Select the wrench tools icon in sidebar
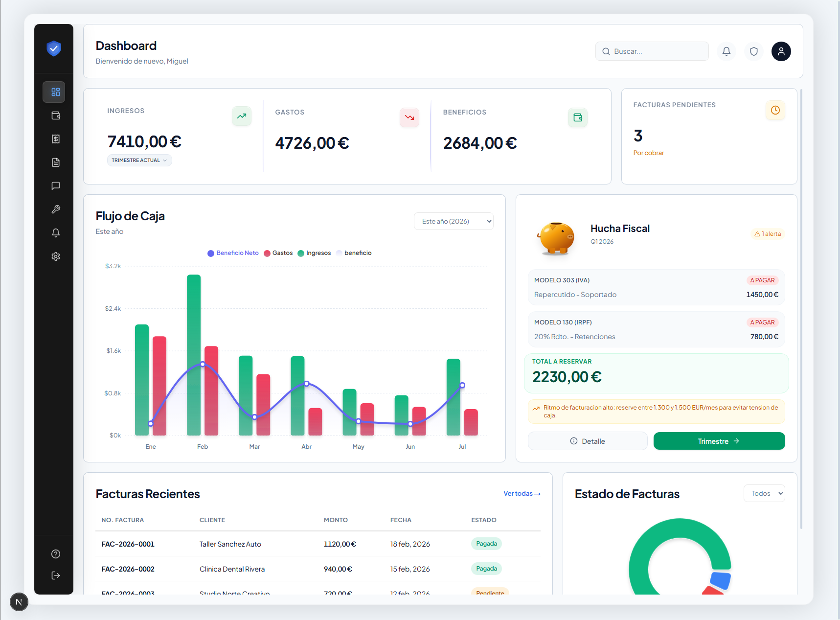 pos(55,209)
